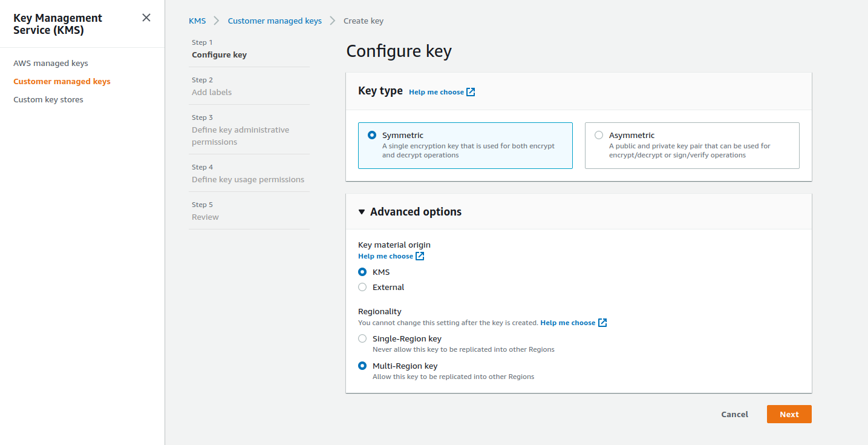Image resolution: width=868 pixels, height=445 pixels.
Task: Navigate to Custom key stores
Action: point(48,99)
